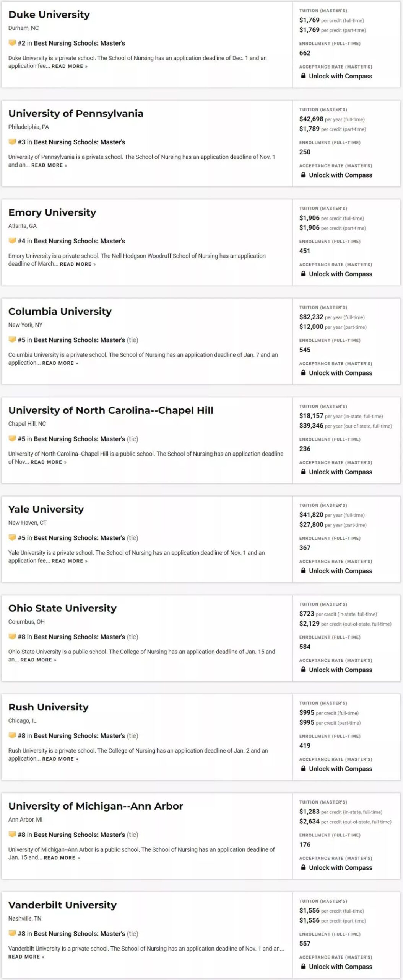Open Best Nursing Schools: Master's link under Rush
Viewport: 403px width, 980px height.
tap(79, 735)
